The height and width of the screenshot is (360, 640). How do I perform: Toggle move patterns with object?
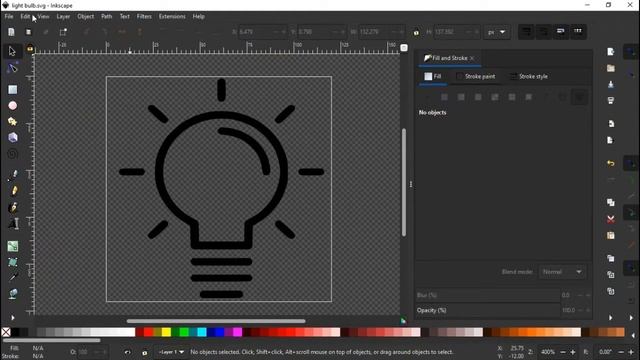(x=578, y=31)
